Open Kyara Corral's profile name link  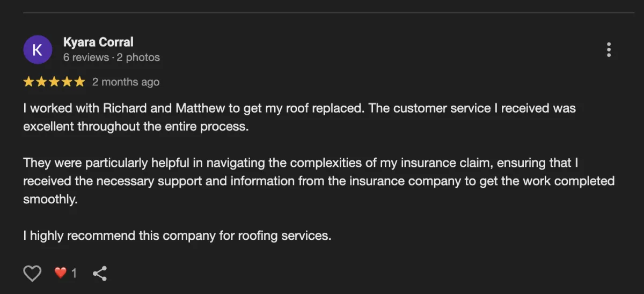(x=98, y=42)
